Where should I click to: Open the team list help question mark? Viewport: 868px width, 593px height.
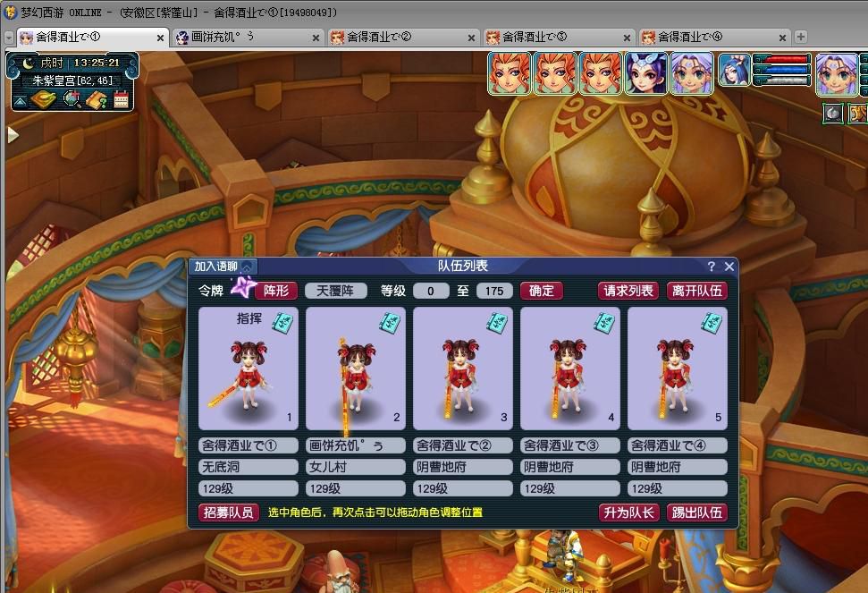tap(712, 267)
